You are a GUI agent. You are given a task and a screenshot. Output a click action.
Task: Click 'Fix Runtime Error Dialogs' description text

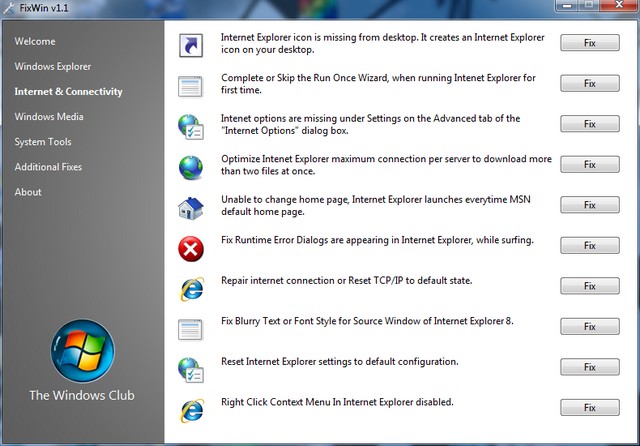pos(377,240)
